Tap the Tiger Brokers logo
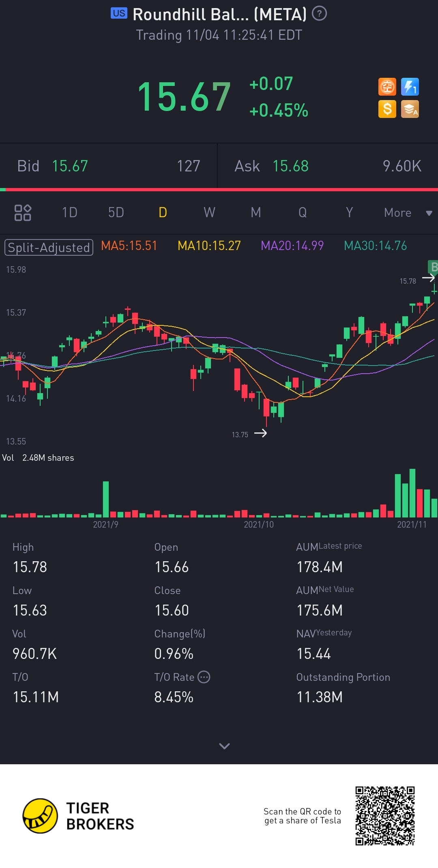This screenshot has width=438, height=868. click(78, 816)
